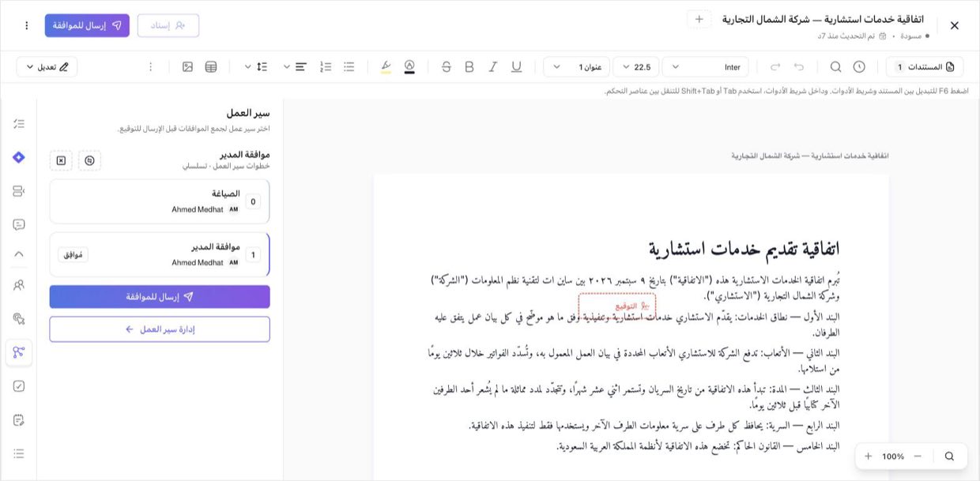Open the diamond icon sidebar panel

pyautogui.click(x=19, y=157)
